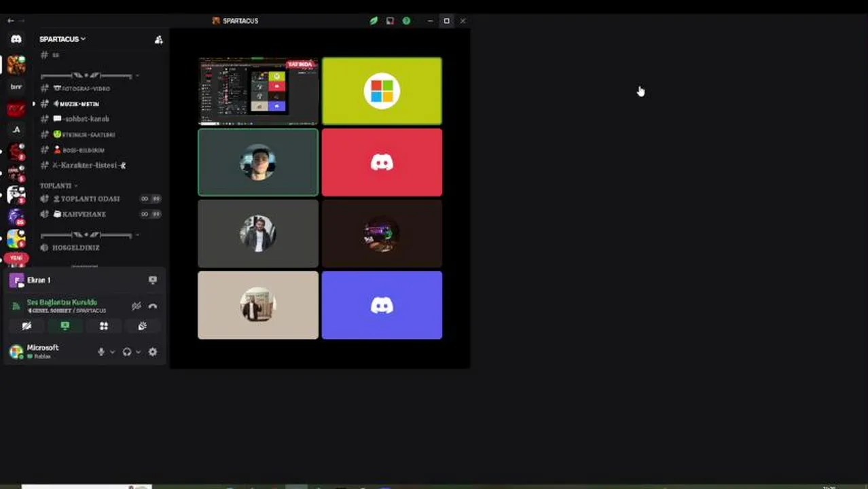Select the server with 'brr' text icon

coord(16,87)
